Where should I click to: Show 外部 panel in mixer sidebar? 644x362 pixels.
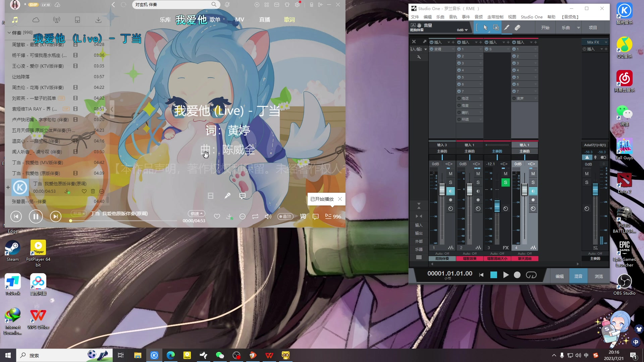pos(419,241)
